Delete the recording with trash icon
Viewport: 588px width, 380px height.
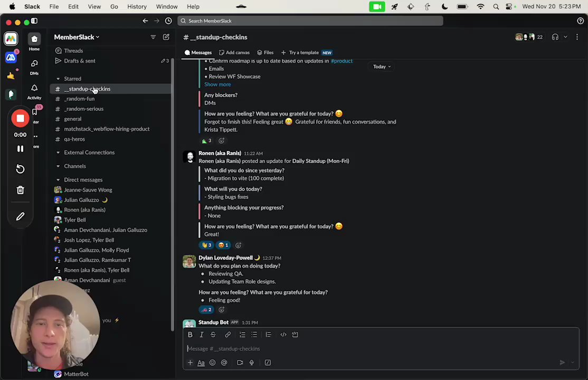[20, 190]
